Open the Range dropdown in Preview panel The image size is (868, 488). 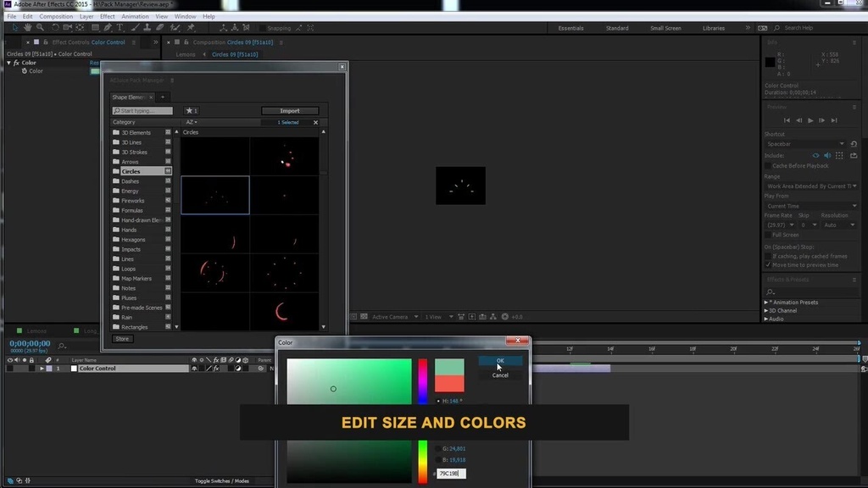pos(811,186)
